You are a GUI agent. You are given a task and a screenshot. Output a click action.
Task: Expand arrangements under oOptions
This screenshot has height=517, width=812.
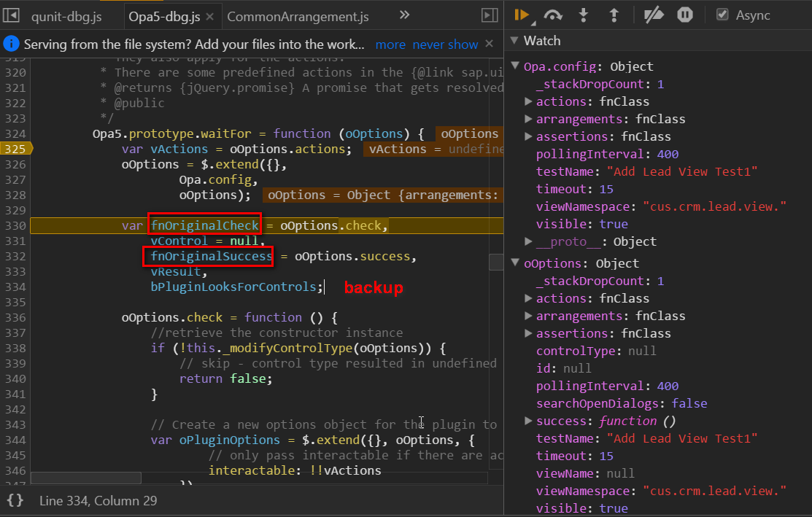coord(528,316)
